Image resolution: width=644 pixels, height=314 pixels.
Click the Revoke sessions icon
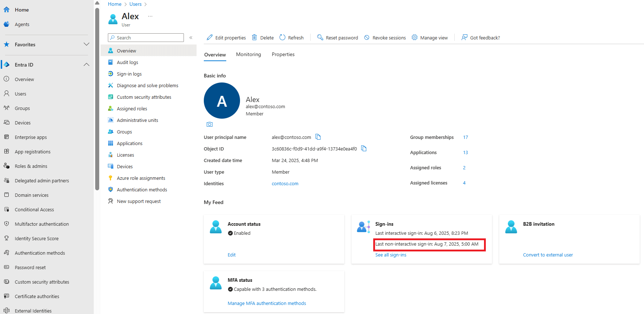click(367, 38)
